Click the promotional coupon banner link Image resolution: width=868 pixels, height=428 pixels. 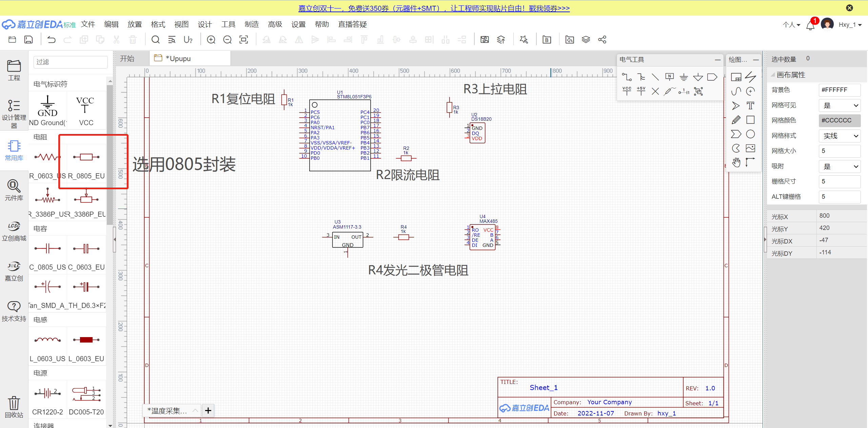click(x=434, y=8)
